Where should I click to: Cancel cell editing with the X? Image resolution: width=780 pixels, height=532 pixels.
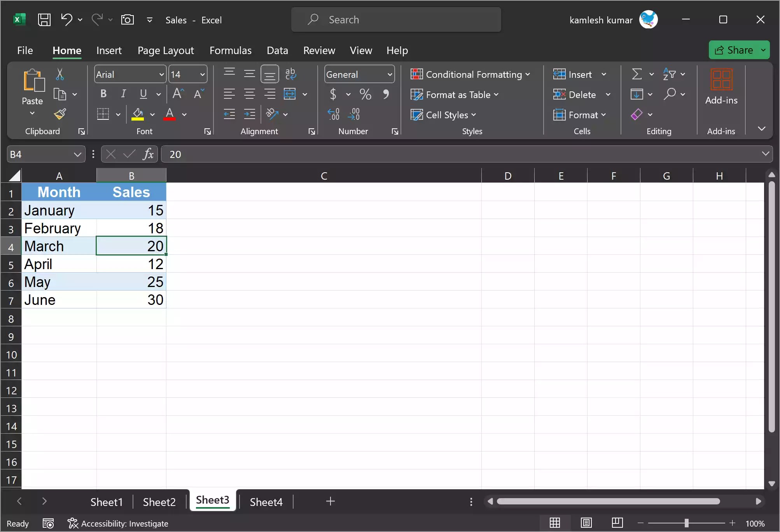click(x=110, y=154)
